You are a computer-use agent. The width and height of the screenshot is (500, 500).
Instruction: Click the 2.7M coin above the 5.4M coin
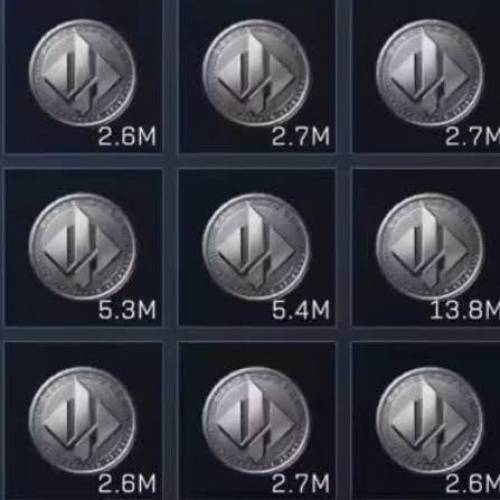[x=256, y=73]
